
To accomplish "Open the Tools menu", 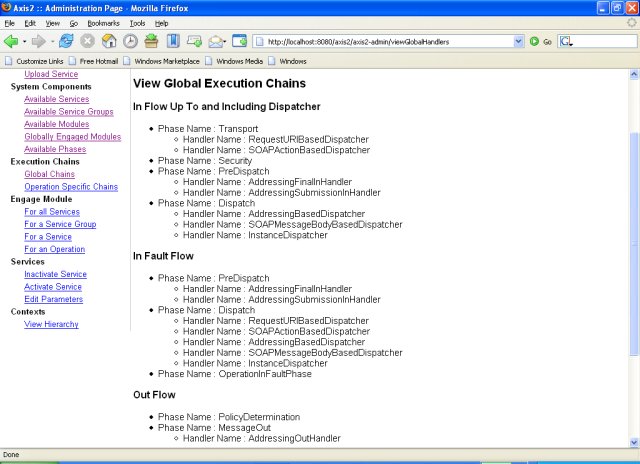I will [138, 23].
